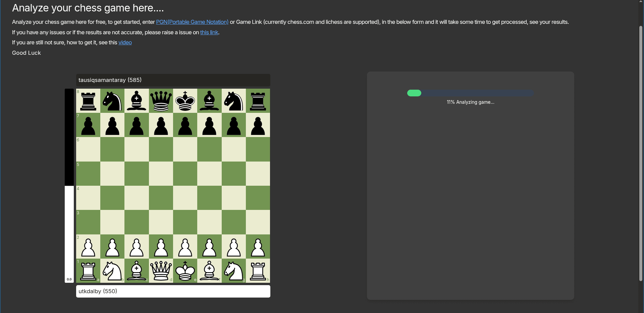This screenshot has height=313, width=644.
Task: Click the evaluation bar beside the board
Action: [x=69, y=185]
